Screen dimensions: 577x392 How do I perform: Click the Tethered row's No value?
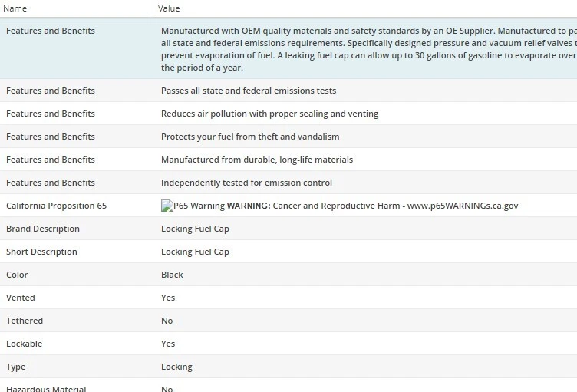(167, 321)
